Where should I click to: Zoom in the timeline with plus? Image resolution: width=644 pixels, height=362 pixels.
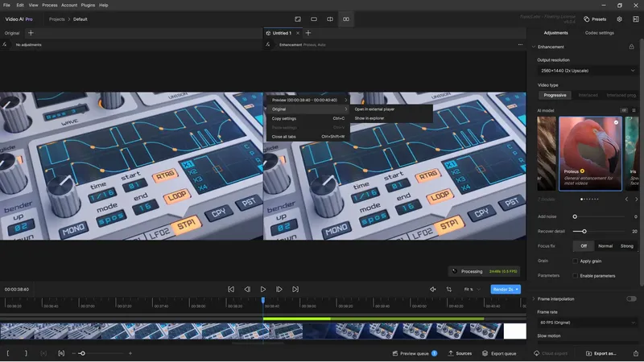point(130,353)
